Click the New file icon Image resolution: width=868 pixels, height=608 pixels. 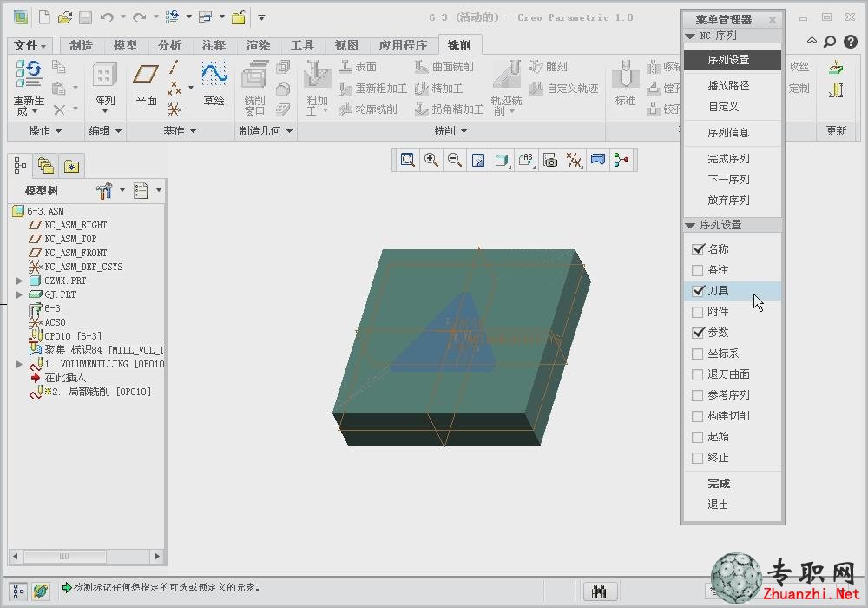(x=44, y=17)
